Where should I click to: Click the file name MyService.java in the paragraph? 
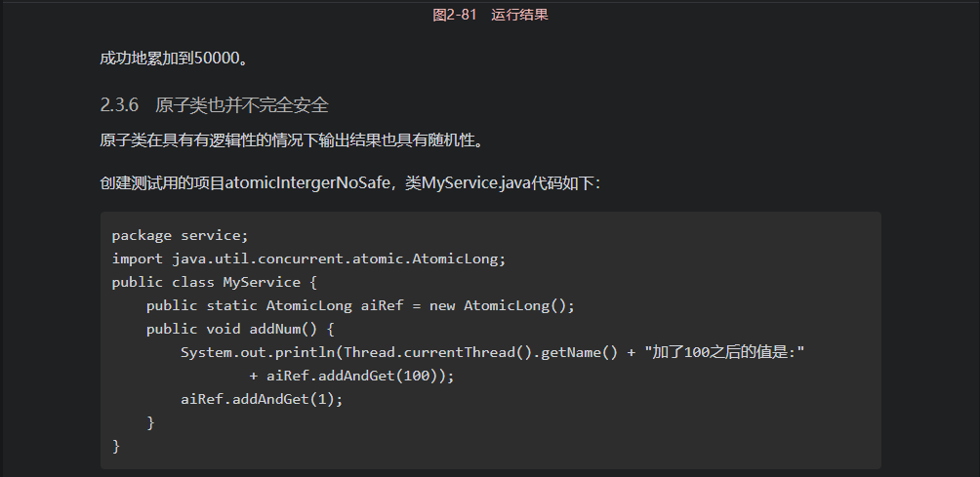(475, 183)
